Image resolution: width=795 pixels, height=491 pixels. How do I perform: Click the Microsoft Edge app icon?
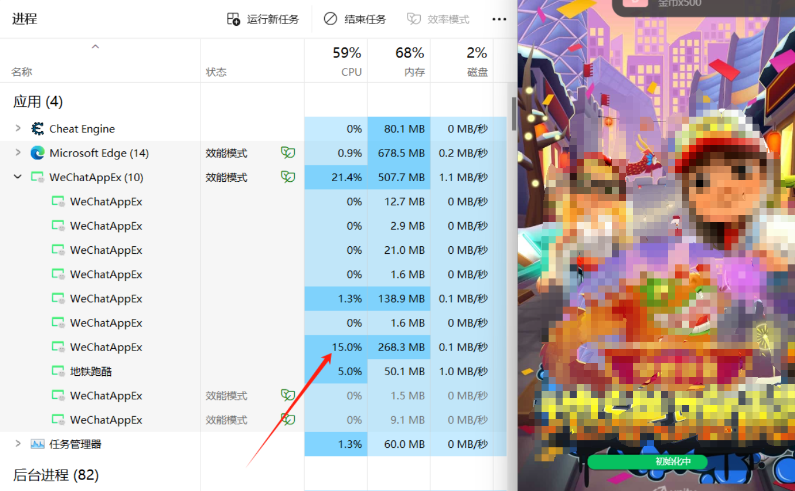[x=38, y=153]
